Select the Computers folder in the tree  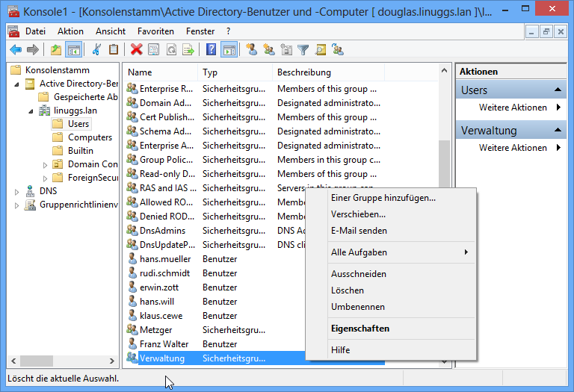(x=90, y=137)
